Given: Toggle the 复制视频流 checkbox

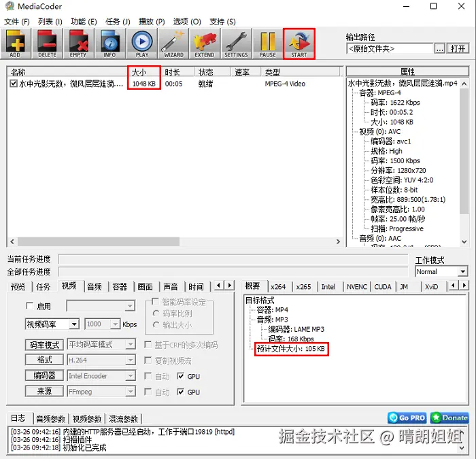Looking at the screenshot, I should (148, 360).
